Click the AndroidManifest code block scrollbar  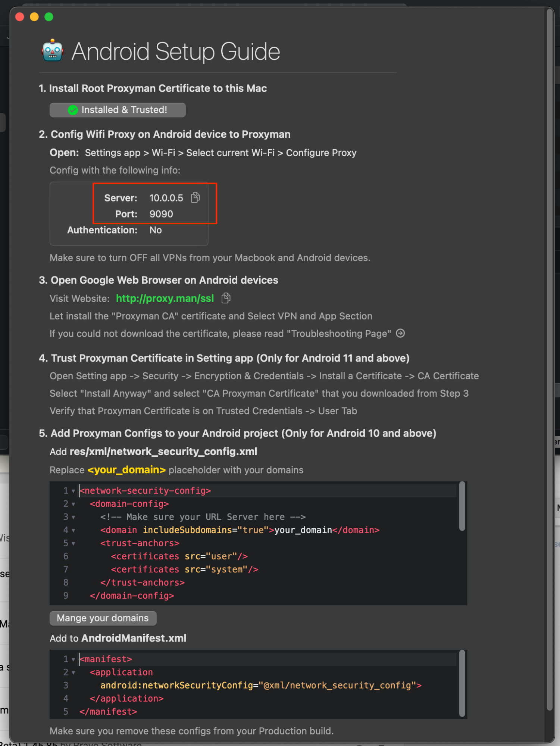tap(462, 684)
